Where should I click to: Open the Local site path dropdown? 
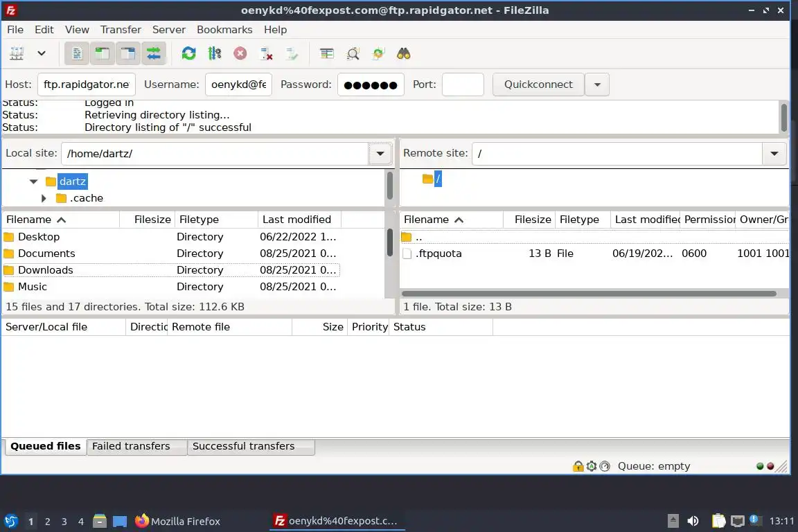point(380,154)
